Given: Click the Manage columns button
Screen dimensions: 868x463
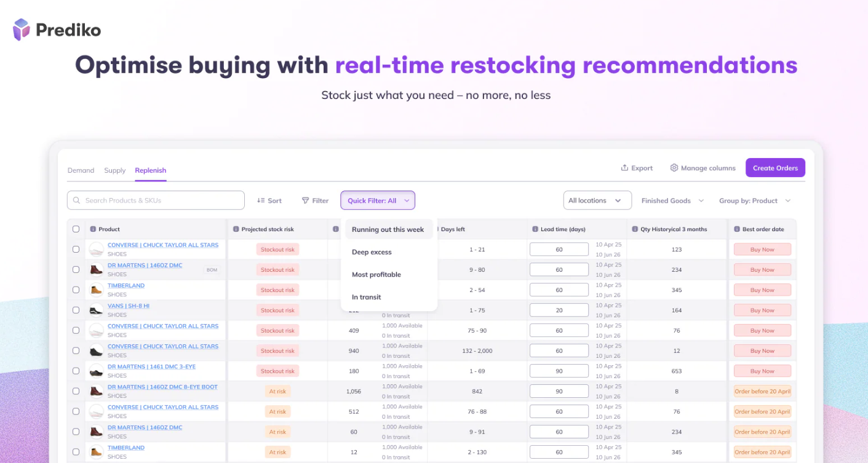Looking at the screenshot, I should [x=703, y=168].
